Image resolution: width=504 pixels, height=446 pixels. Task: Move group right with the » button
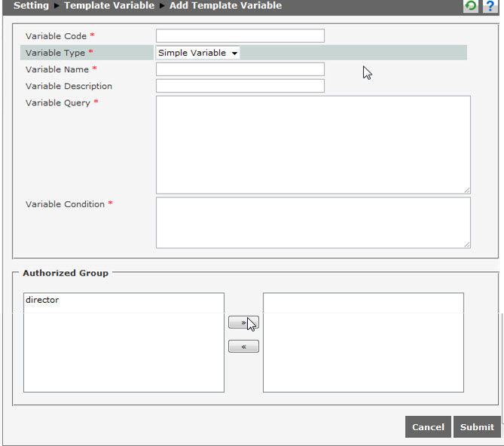[x=243, y=322]
